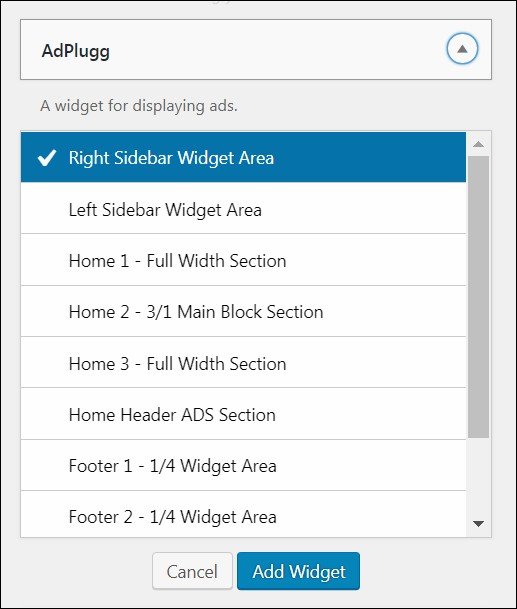Pick Home 3 - Full Width Section
Screen dimensions: 517x609
(244, 362)
